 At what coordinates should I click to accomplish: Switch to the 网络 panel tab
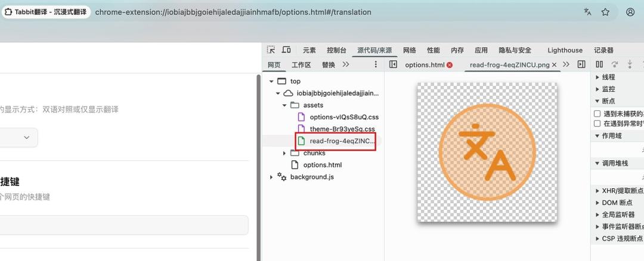[410, 50]
